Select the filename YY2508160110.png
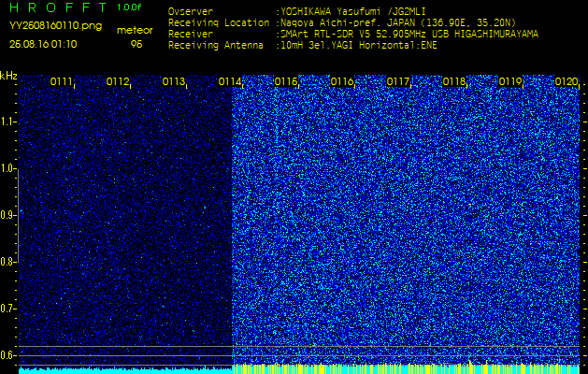Screen dimensions: 588x374 click(x=55, y=26)
